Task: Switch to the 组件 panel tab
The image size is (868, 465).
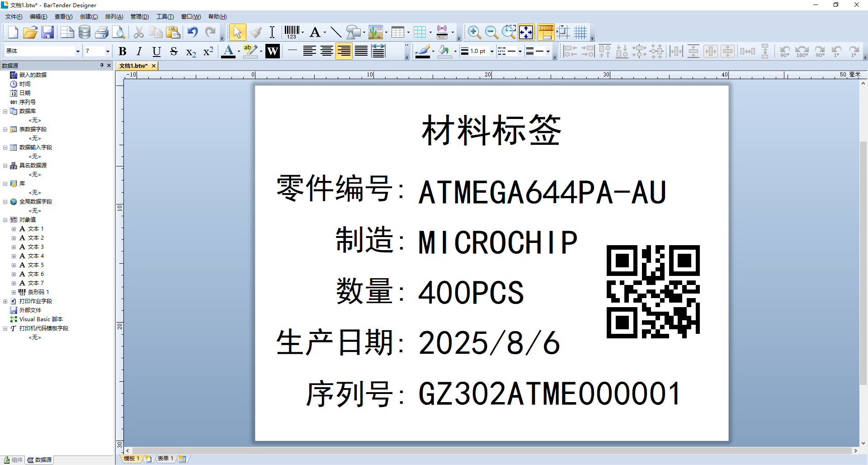Action: point(13,460)
